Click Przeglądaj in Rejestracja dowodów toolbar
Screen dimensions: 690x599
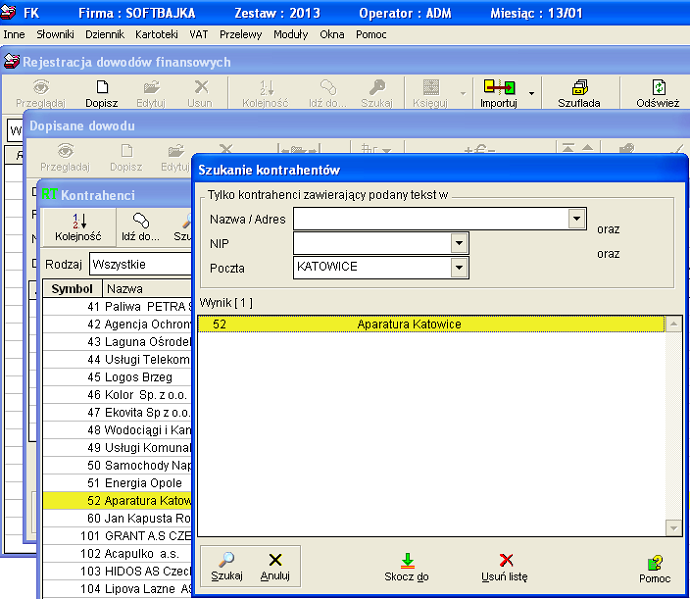point(40,93)
